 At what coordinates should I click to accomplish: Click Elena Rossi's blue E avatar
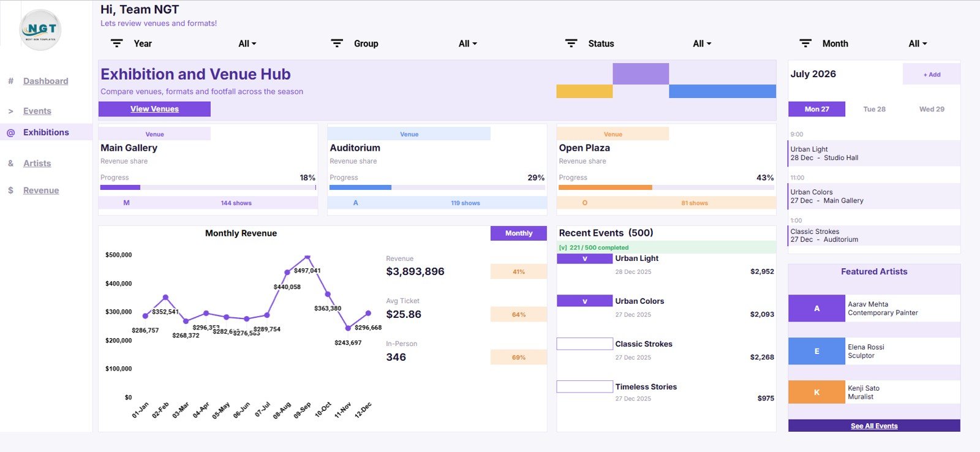coord(816,351)
